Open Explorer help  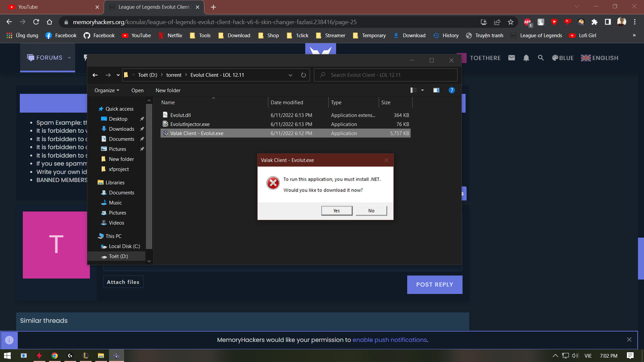click(452, 90)
